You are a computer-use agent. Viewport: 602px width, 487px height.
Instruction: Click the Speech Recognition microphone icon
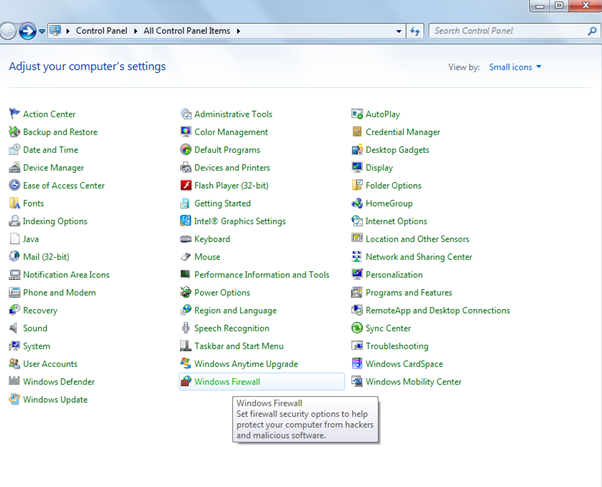point(186,328)
